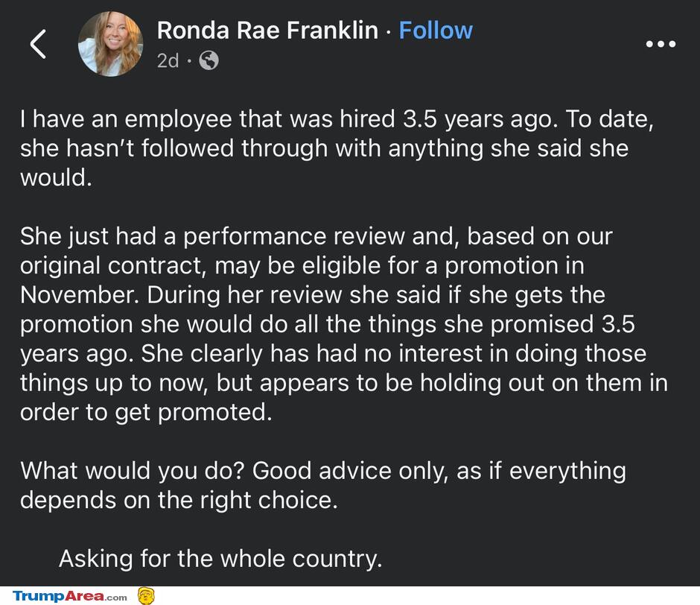Click the word November in the post

pyautogui.click(x=80, y=295)
